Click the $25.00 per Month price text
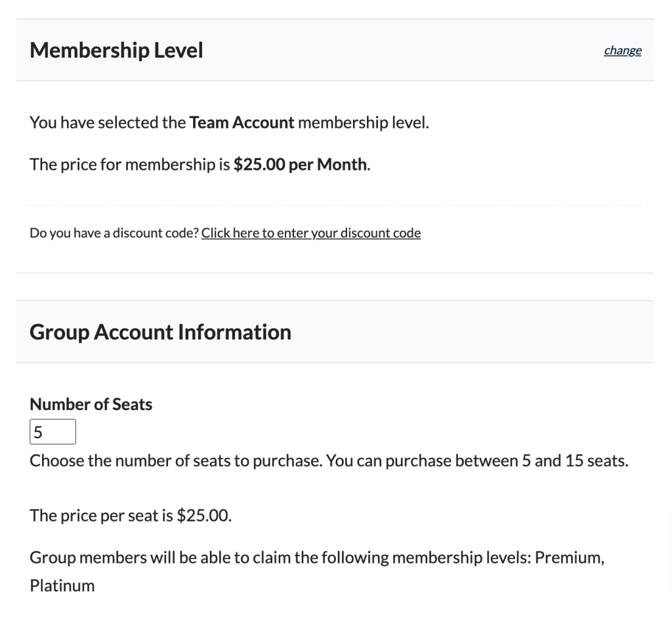 coord(300,164)
